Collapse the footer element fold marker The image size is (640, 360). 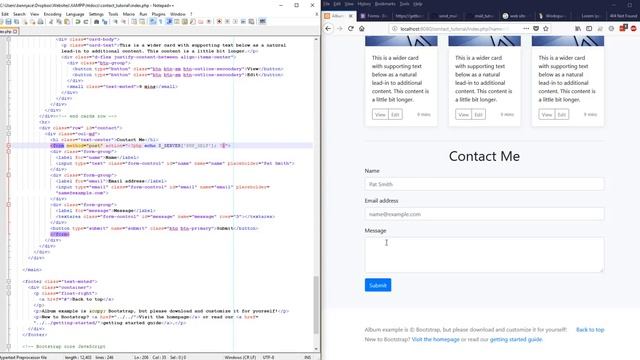click(9, 281)
